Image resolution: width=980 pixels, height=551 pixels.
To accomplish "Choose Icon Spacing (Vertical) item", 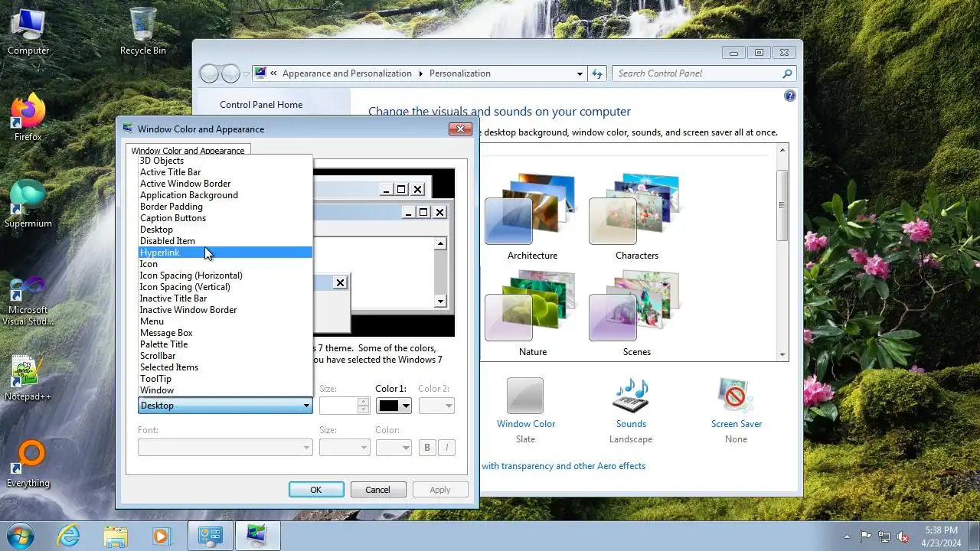I will [x=225, y=287].
